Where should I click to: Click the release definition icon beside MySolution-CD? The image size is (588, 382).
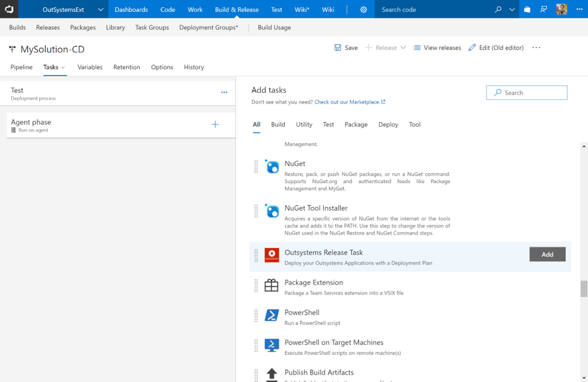coord(13,49)
